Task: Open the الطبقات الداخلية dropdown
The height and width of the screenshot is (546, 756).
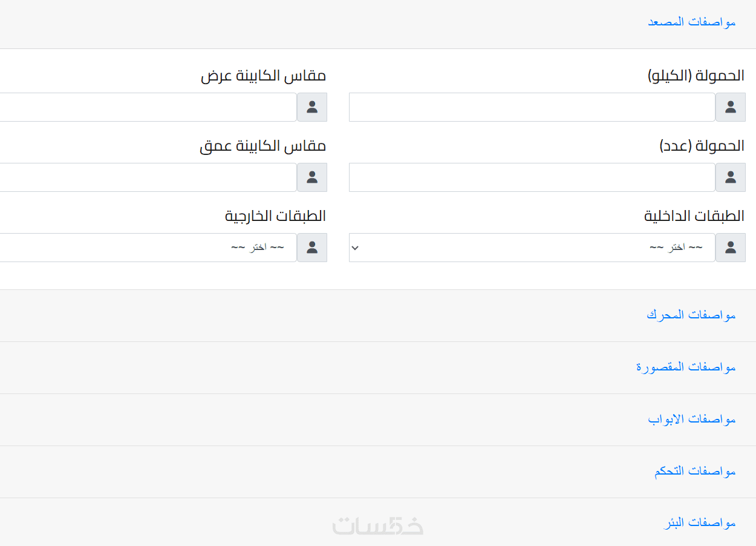Action: pos(532,248)
